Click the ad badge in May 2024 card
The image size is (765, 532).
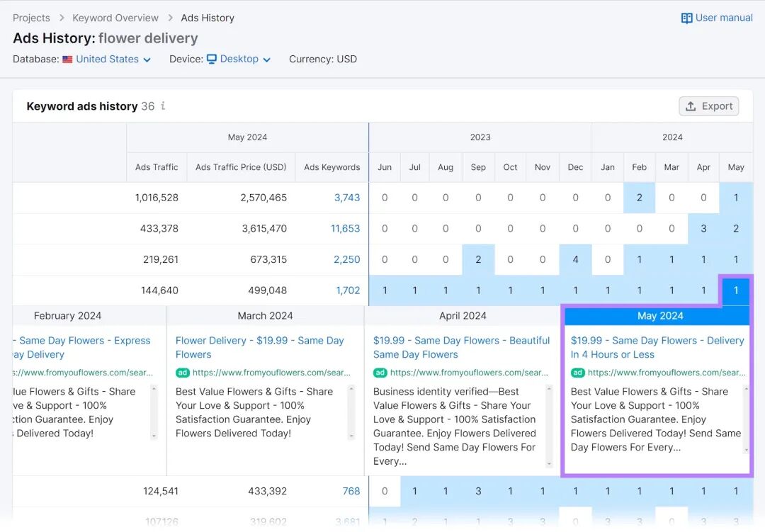point(577,373)
